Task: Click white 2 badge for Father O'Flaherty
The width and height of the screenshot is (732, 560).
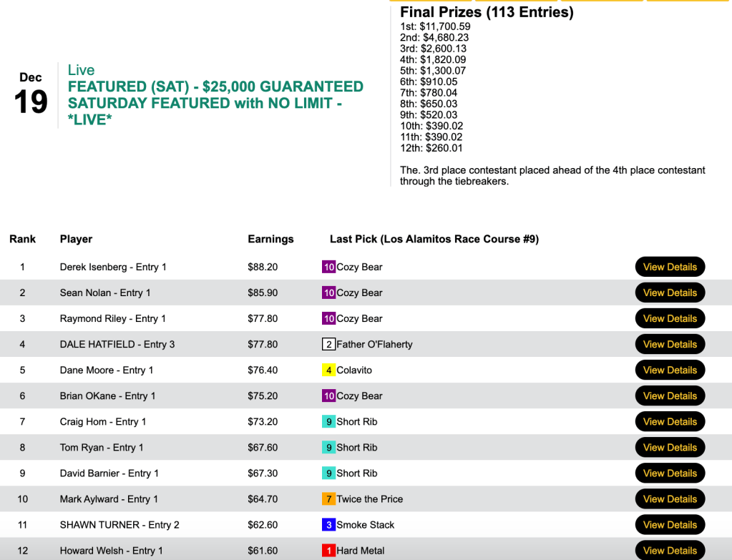Action: (328, 344)
